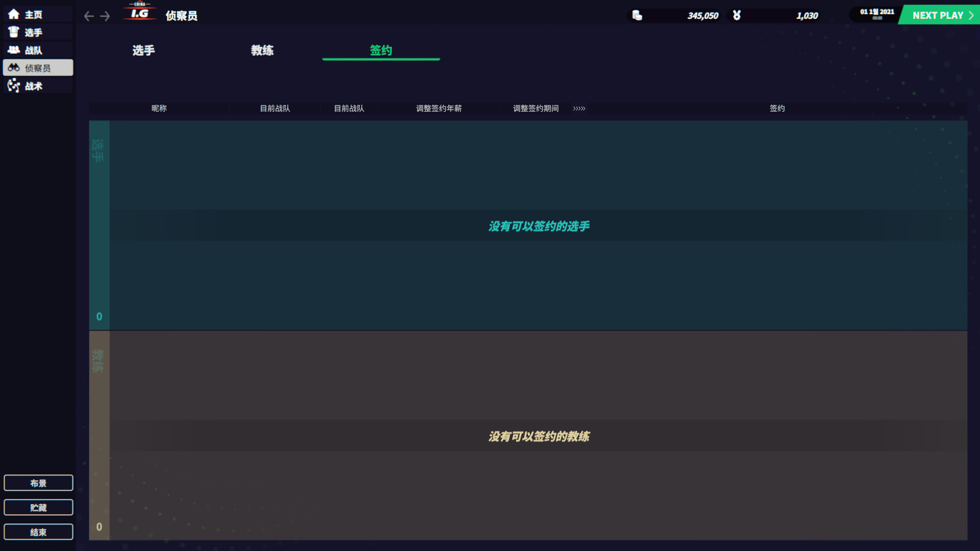This screenshot has width=980, height=551.
Task: Collapse the 选手 section sidebar strip
Action: [x=99, y=224]
